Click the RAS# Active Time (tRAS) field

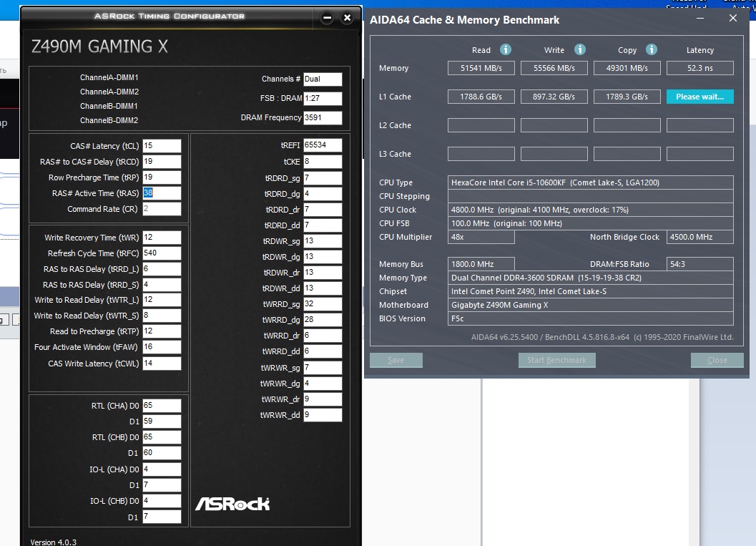point(162,193)
